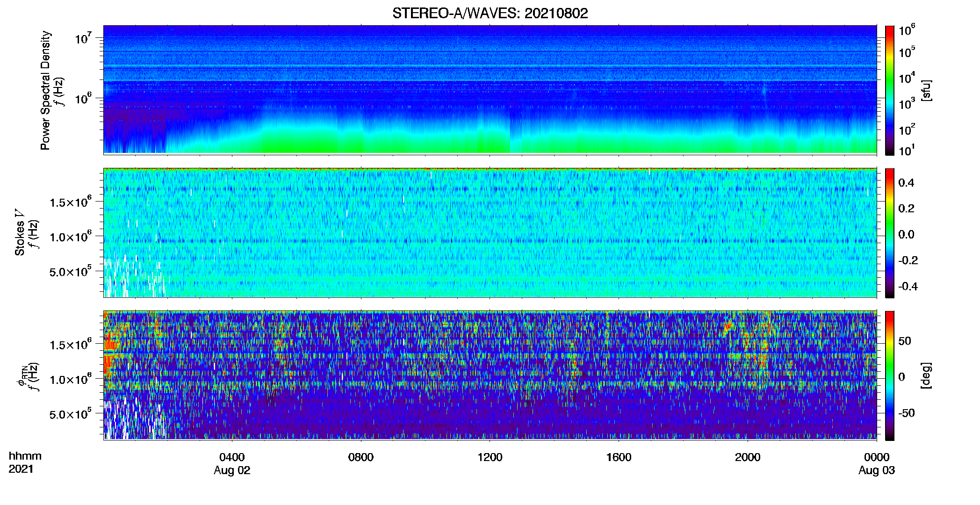The width and height of the screenshot is (980, 505).
Task: Click the phi RTN spectrogram panel
Action: tap(490, 375)
